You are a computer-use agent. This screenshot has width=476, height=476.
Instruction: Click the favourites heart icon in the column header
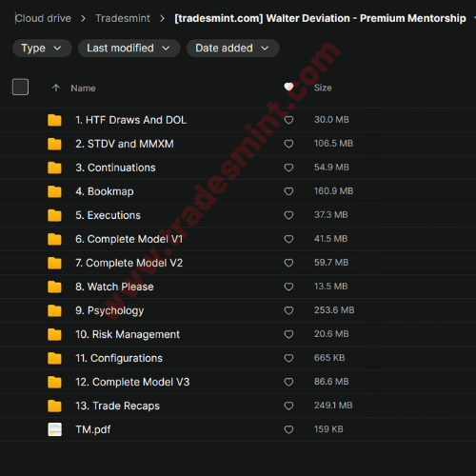[288, 87]
